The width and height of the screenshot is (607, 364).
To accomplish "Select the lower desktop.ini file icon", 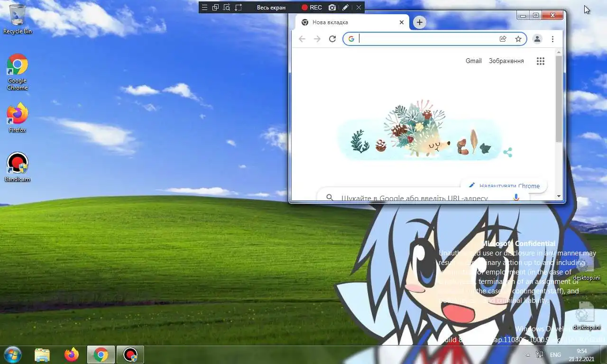I will pyautogui.click(x=587, y=316).
